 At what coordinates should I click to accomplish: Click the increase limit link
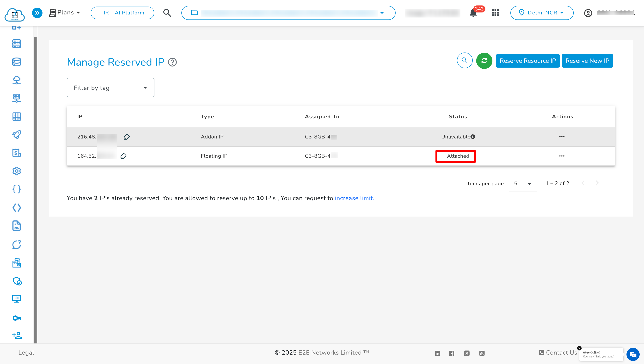tap(354, 198)
